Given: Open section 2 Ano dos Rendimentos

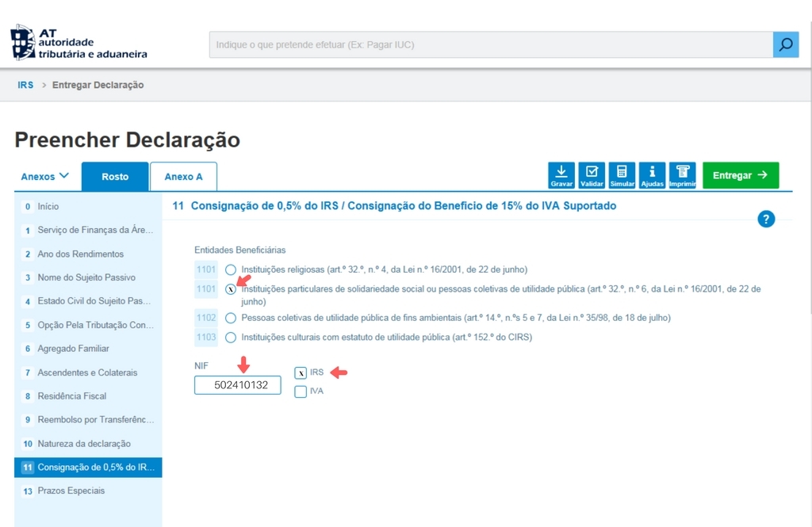Looking at the screenshot, I should [x=88, y=254].
